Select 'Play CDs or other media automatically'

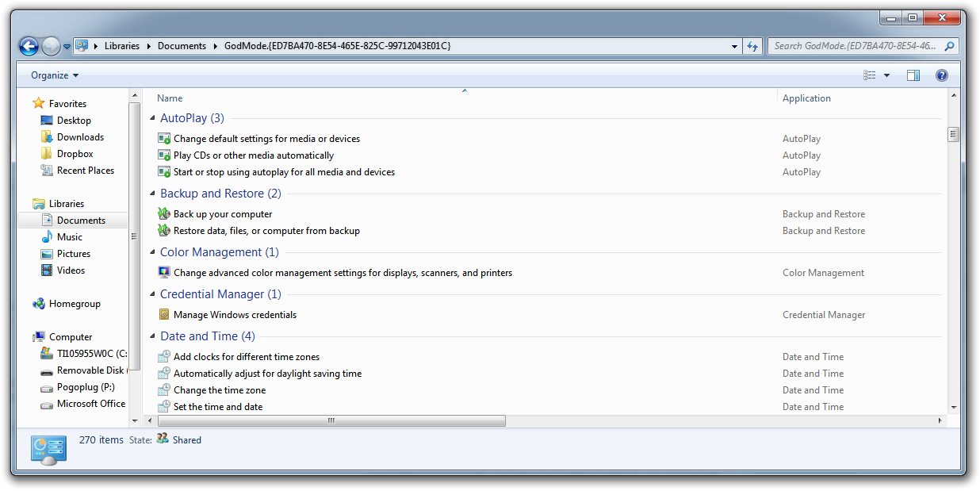254,155
